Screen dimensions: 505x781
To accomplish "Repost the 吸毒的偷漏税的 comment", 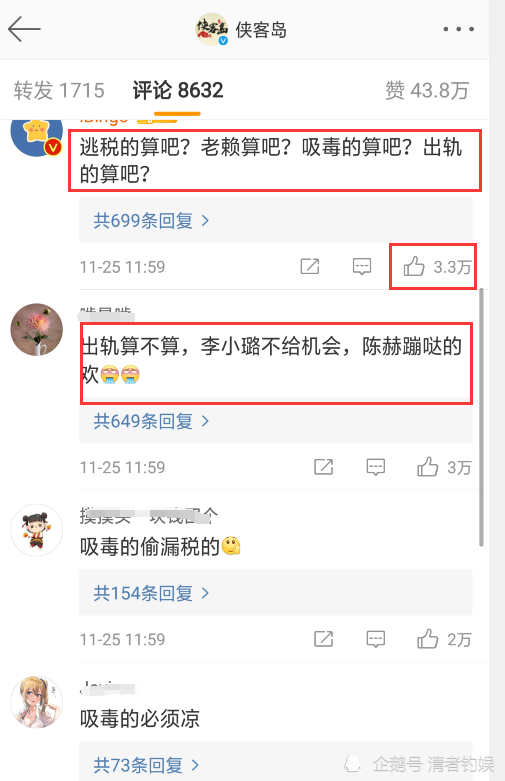I will click(x=324, y=639).
